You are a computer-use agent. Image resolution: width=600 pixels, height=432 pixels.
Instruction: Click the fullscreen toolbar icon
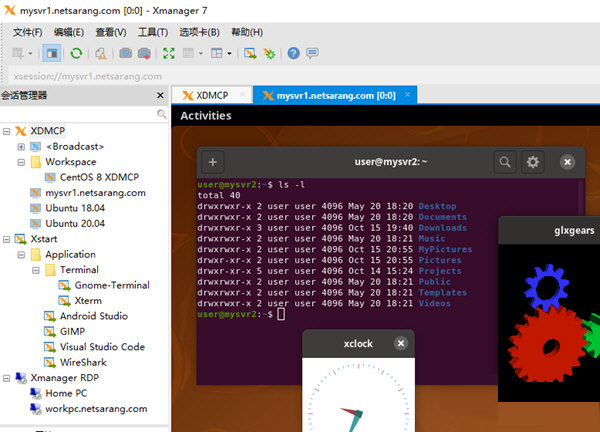pos(168,53)
